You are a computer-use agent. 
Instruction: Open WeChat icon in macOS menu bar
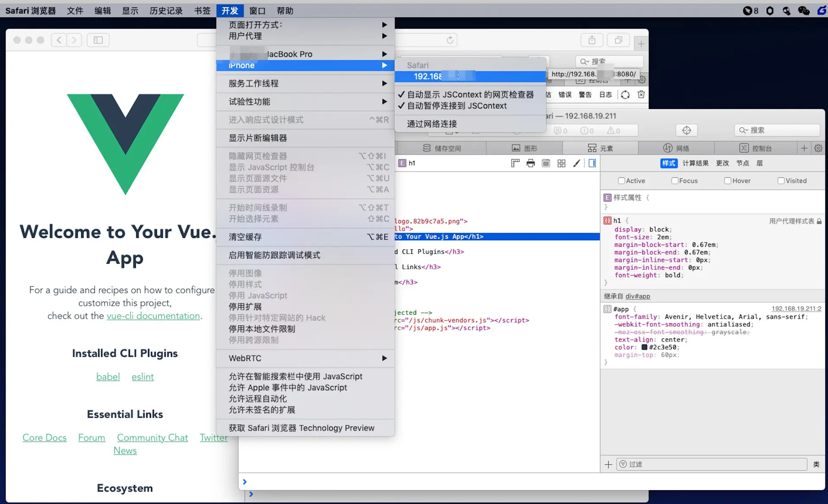click(804, 10)
